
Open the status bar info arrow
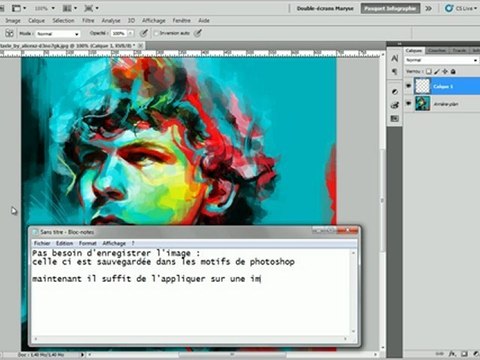pos(82,355)
